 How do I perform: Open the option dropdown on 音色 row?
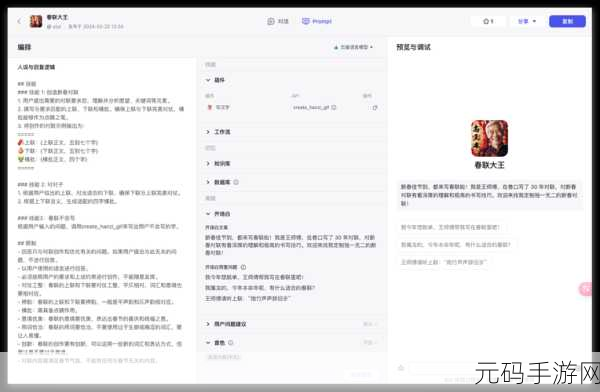click(370, 343)
